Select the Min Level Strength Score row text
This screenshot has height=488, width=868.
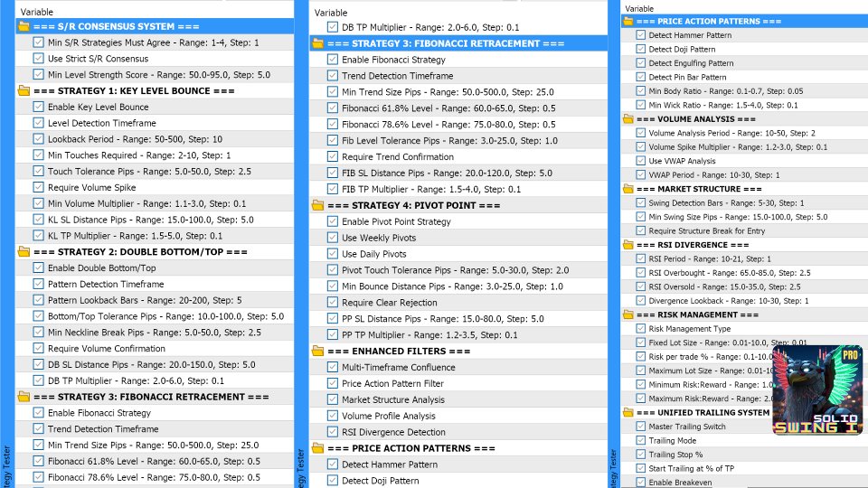click(159, 75)
